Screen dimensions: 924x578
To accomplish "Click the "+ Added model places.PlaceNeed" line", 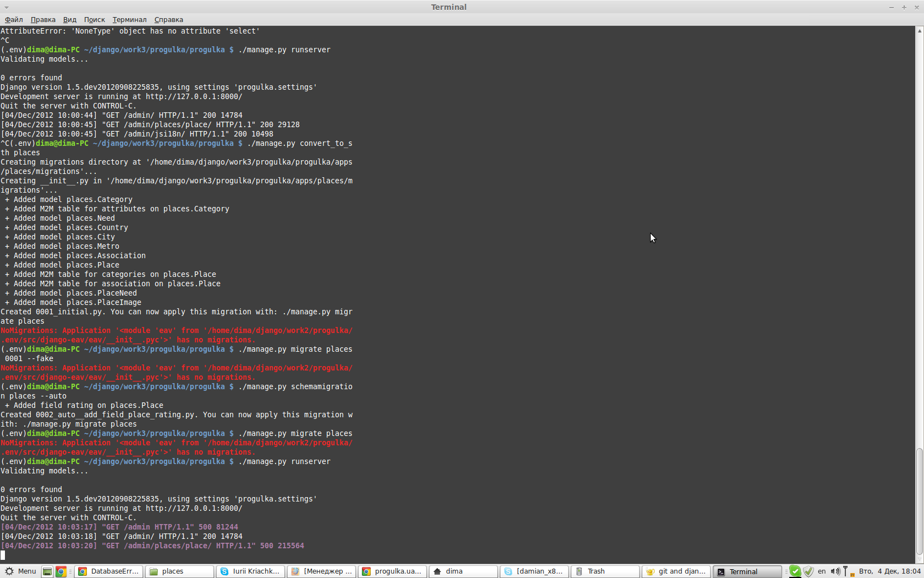I will point(71,293).
